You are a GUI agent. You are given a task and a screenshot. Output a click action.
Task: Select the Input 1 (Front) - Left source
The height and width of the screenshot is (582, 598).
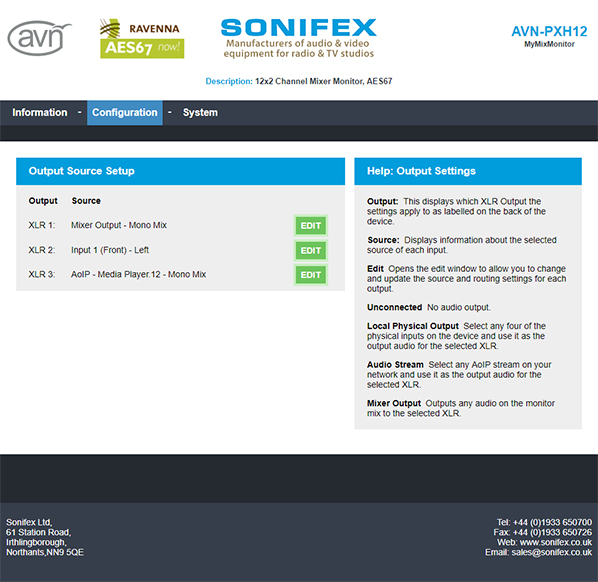pos(110,250)
